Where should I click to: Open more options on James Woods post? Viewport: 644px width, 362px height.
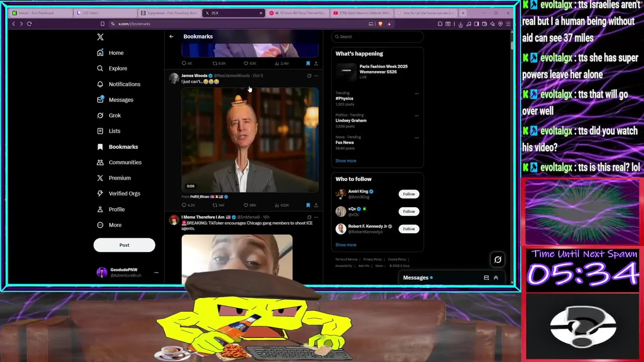point(316,76)
